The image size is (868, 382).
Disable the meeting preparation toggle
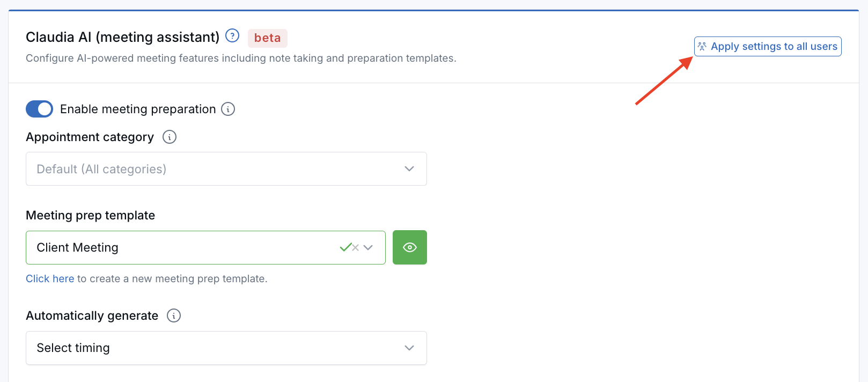[39, 109]
